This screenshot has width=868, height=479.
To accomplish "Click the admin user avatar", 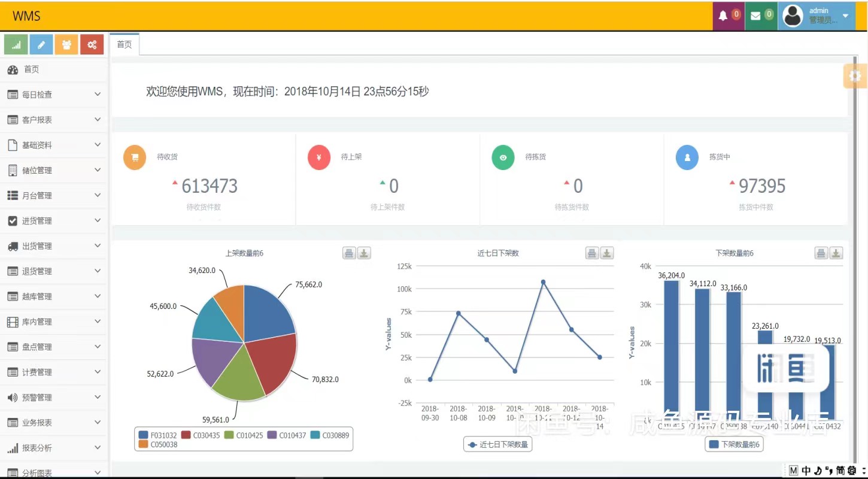I will point(793,16).
